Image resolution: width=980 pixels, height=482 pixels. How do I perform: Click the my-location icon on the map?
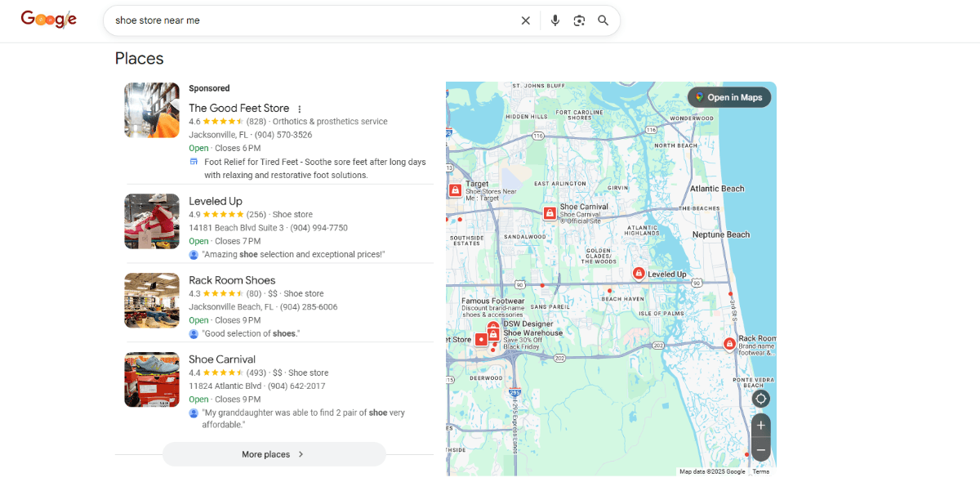click(x=760, y=399)
